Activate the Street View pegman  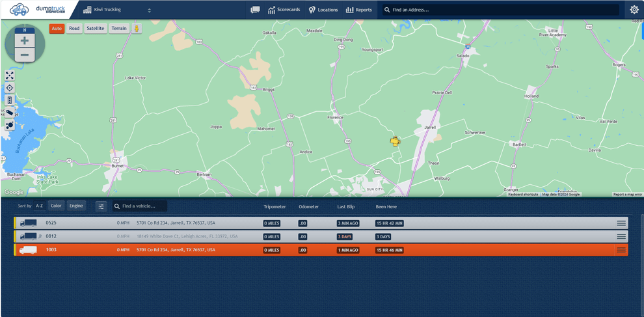(x=137, y=29)
